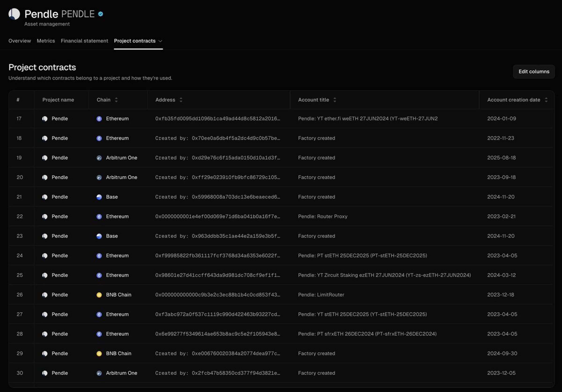Viewport: 562px width, 392px height.
Task: Click the Pendle project icon in row 30
Action: [x=45, y=374]
